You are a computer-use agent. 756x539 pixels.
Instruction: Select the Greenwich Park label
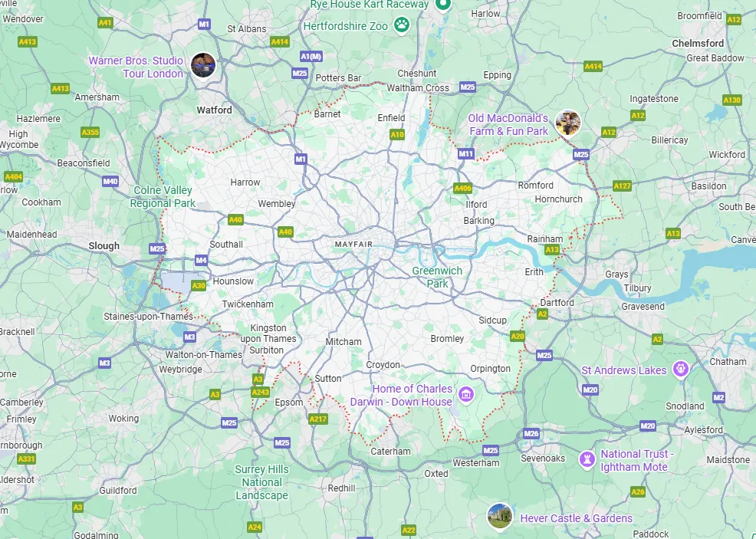(x=437, y=278)
